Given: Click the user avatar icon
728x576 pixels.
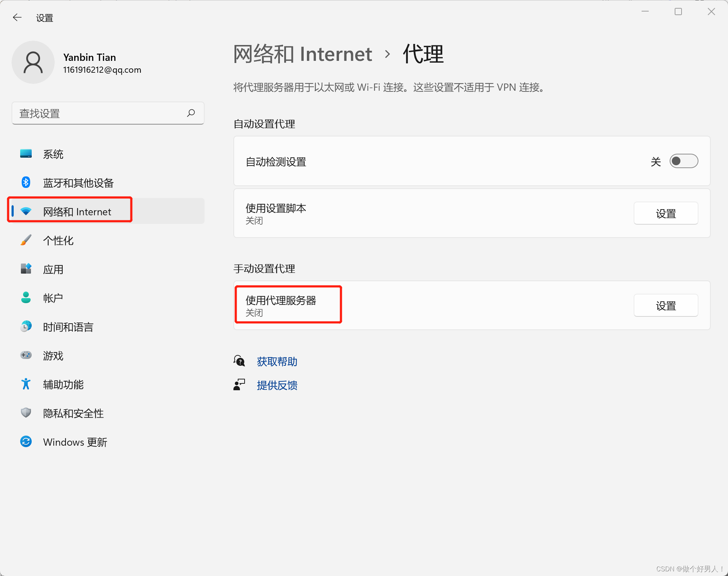Looking at the screenshot, I should 33,62.
